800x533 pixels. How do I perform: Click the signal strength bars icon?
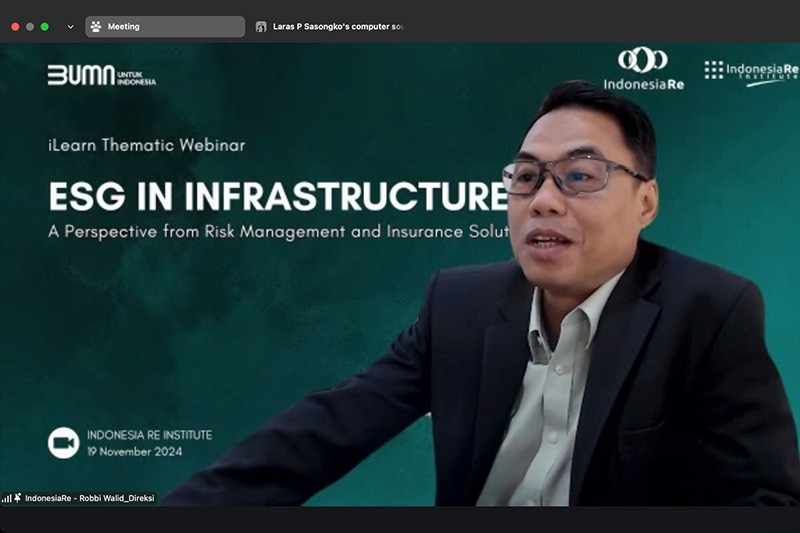click(7, 498)
